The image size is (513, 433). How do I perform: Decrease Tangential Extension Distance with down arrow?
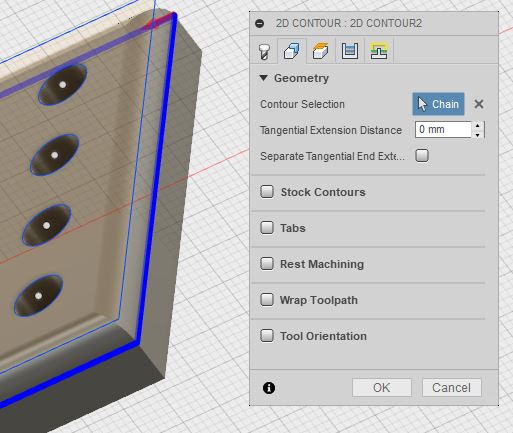coord(478,135)
